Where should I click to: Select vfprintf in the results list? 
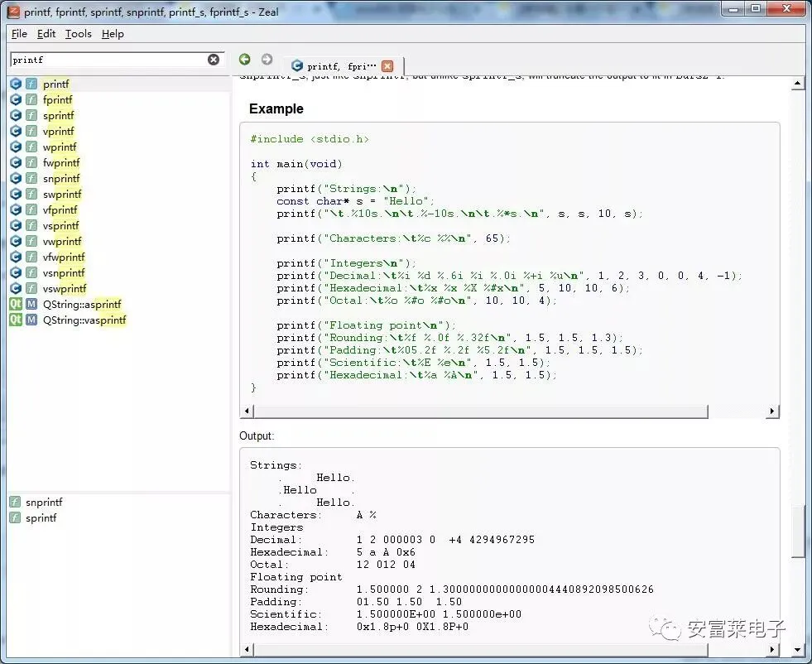click(60, 209)
